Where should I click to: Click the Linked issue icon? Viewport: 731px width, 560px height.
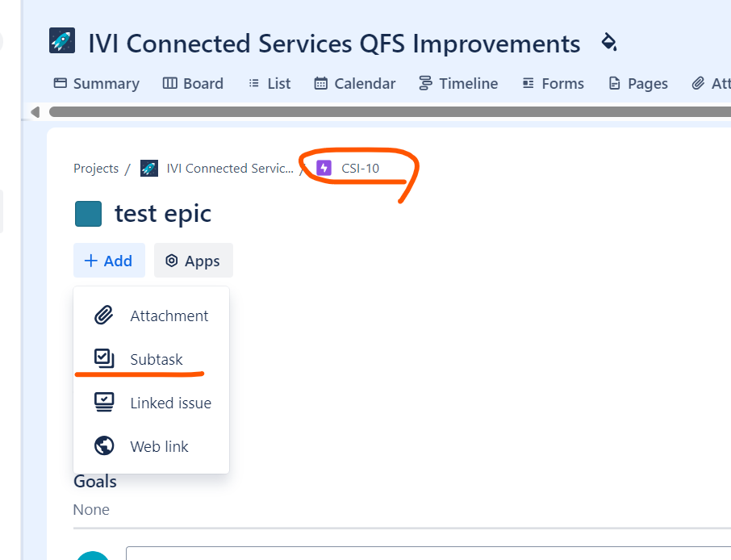point(104,402)
